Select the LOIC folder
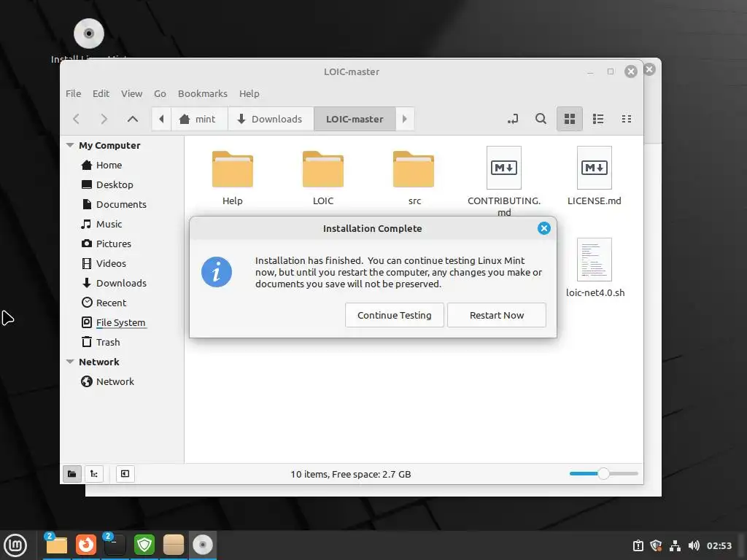 click(x=323, y=177)
